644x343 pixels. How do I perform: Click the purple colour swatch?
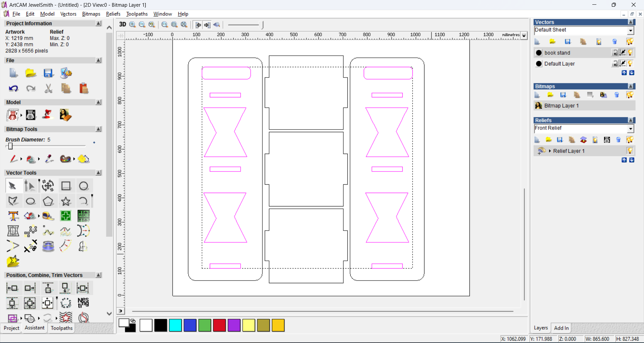pos(234,325)
